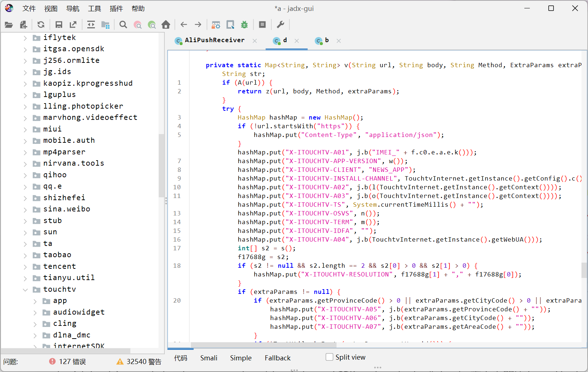Image resolution: width=588 pixels, height=372 pixels.
Task: Toggle the flatten packages icon
Action: coord(105,25)
